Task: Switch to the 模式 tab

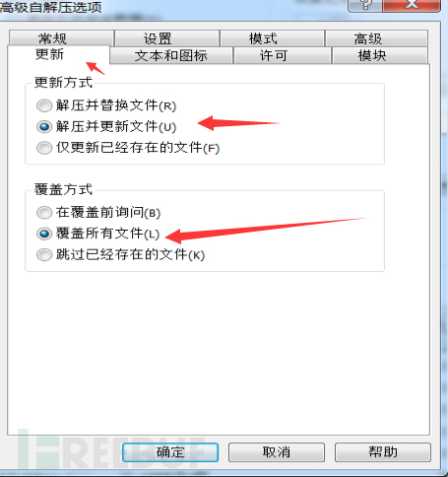Action: pyautogui.click(x=272, y=38)
